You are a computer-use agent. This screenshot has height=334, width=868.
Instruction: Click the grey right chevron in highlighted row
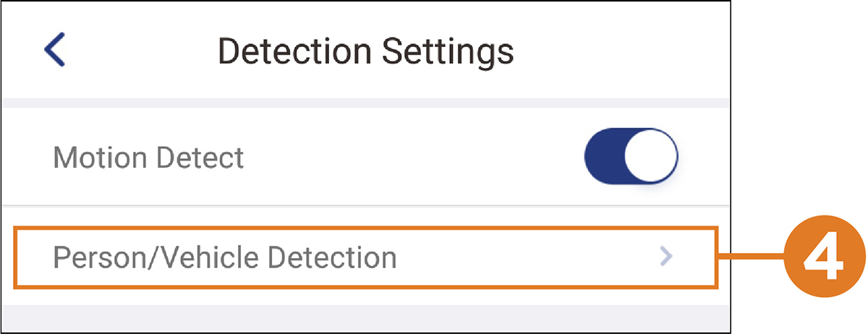click(666, 257)
